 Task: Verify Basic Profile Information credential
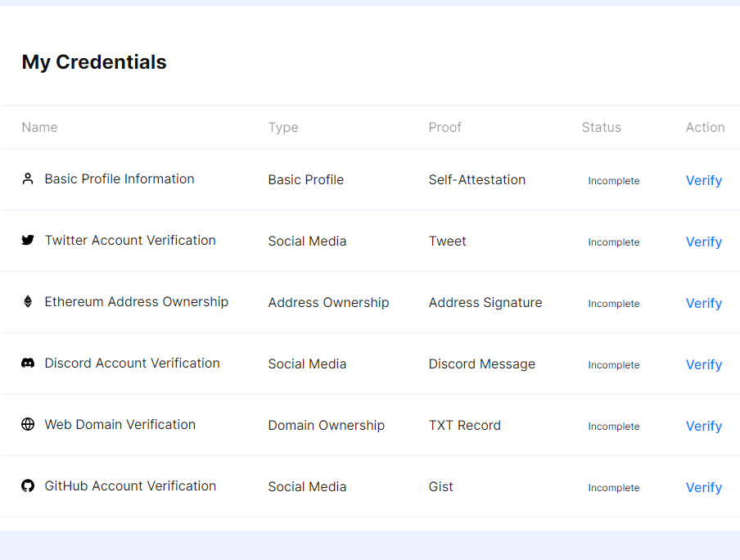click(x=704, y=180)
